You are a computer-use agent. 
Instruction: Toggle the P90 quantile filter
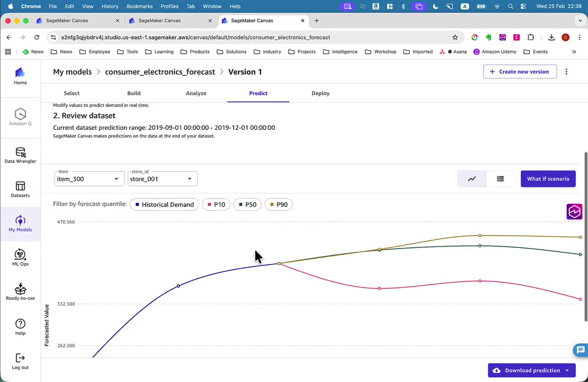click(278, 204)
